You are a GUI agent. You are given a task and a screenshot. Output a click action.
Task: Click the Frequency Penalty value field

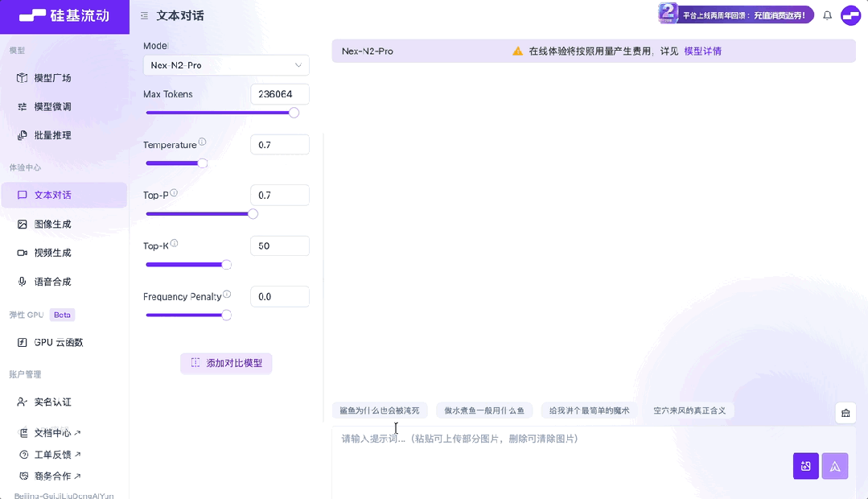(x=280, y=297)
